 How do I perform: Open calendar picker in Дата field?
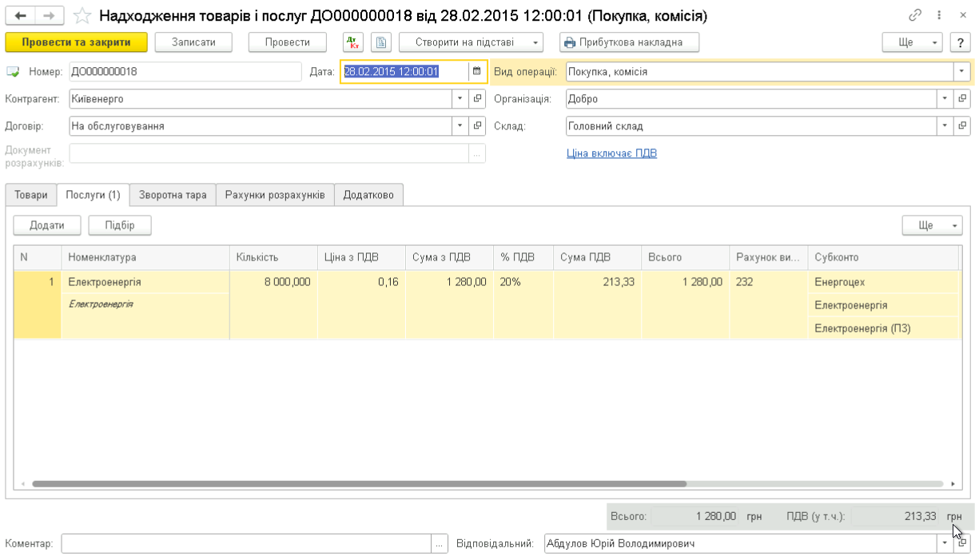tap(477, 71)
